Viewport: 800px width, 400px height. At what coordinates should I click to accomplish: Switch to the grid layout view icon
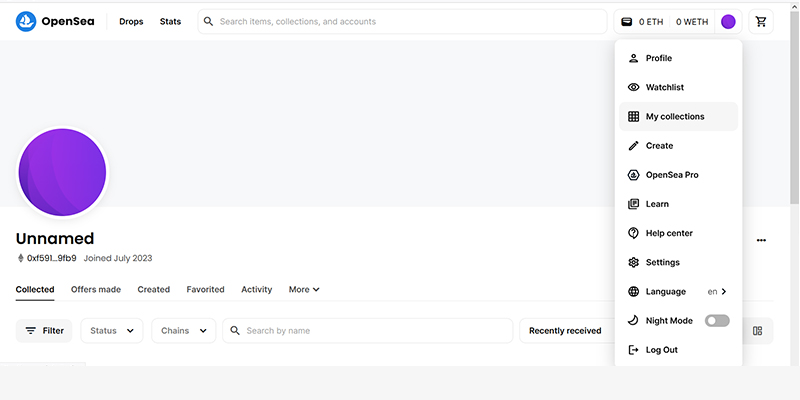click(758, 331)
